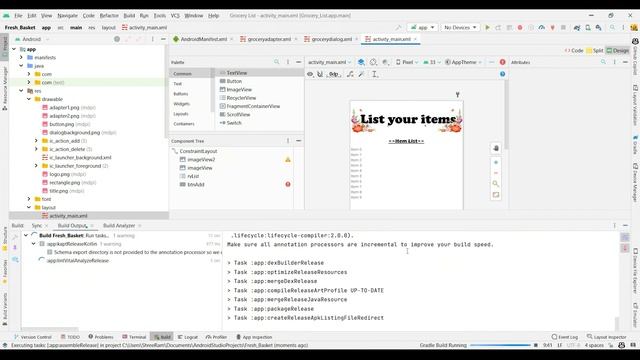Open the Problems tool window
This screenshot has height=360, width=640.
coord(101,337)
